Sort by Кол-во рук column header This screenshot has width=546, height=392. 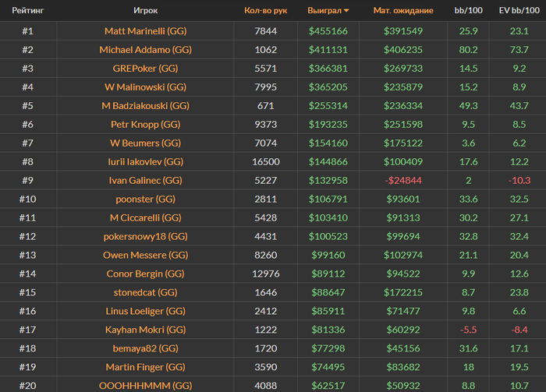pos(266,10)
